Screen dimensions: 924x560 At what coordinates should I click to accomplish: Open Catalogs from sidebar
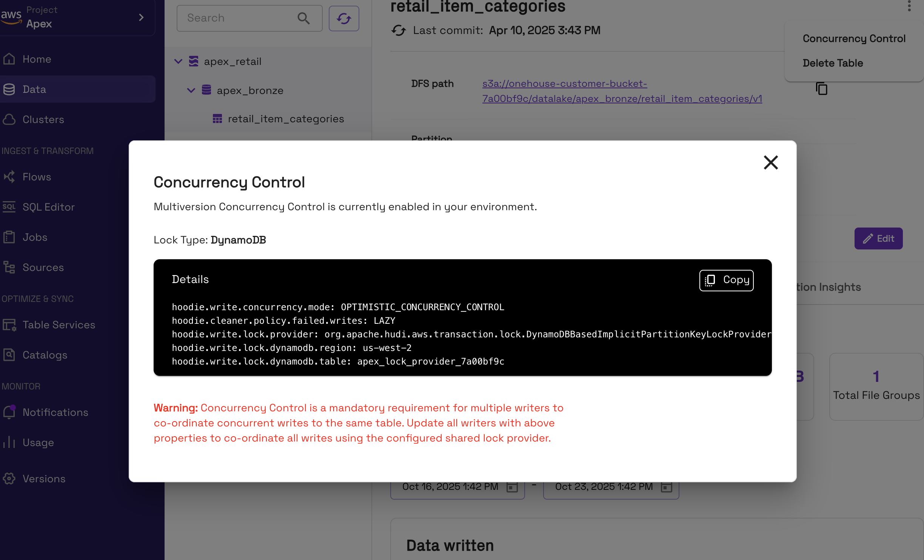pyautogui.click(x=45, y=355)
